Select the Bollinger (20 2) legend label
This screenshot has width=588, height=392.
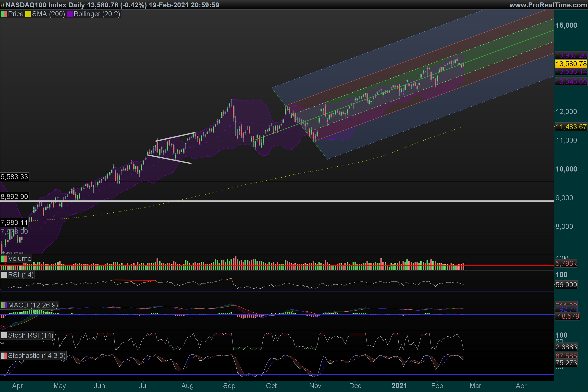coord(97,14)
